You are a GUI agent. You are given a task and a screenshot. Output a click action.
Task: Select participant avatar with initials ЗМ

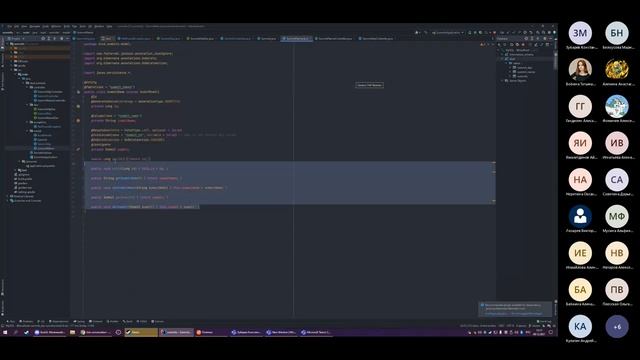click(580, 33)
